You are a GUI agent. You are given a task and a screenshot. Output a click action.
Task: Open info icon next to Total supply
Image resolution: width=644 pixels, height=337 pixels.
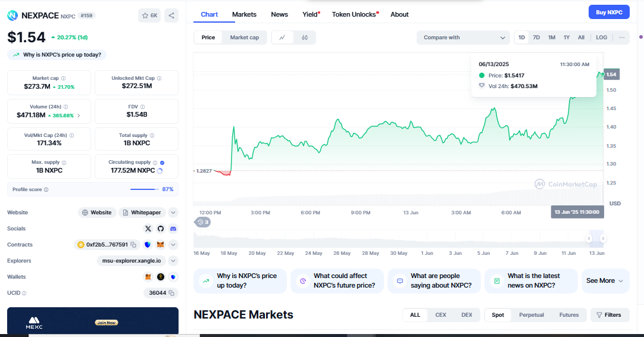click(x=152, y=135)
